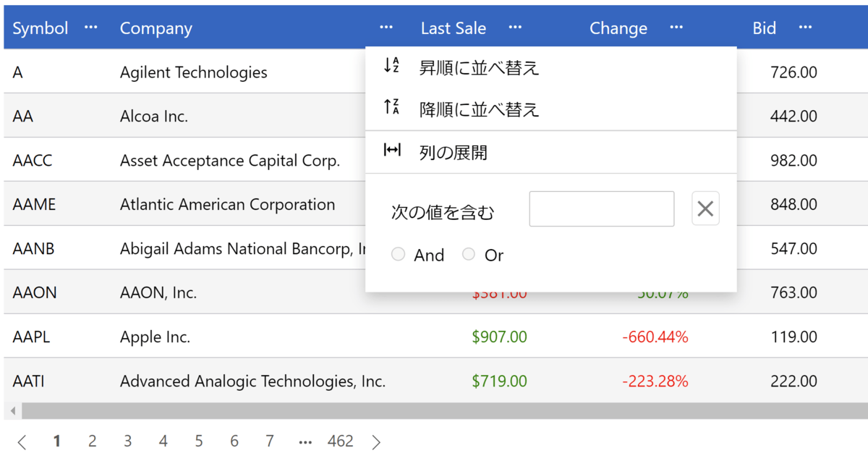
Task: Go to page 4
Action: tap(163, 441)
